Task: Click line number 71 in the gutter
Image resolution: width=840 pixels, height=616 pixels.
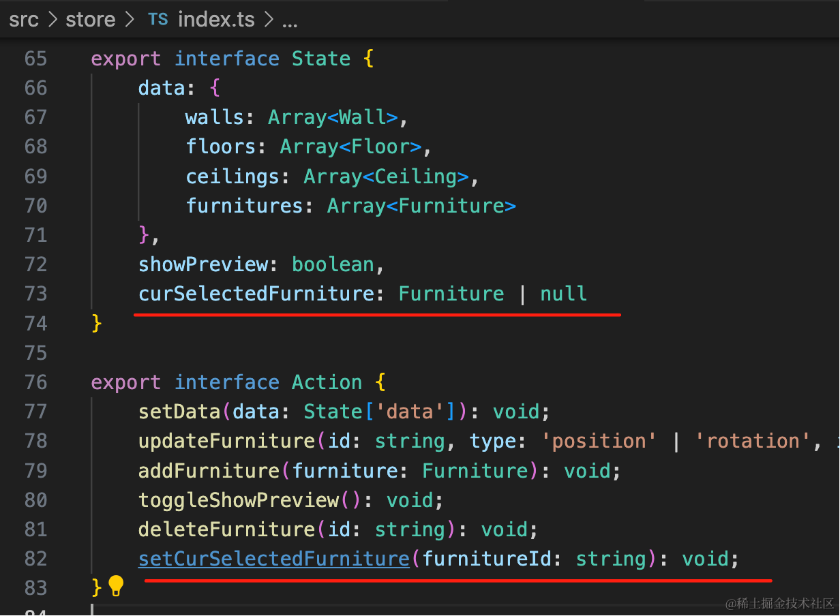Action: 35,235
